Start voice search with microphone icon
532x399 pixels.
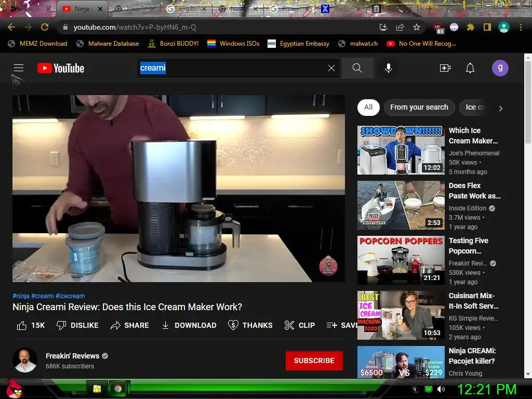pos(389,68)
